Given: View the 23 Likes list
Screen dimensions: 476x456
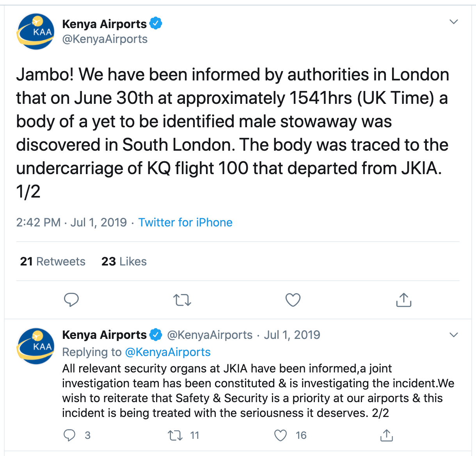Looking at the screenshot, I should pyautogui.click(x=124, y=262).
